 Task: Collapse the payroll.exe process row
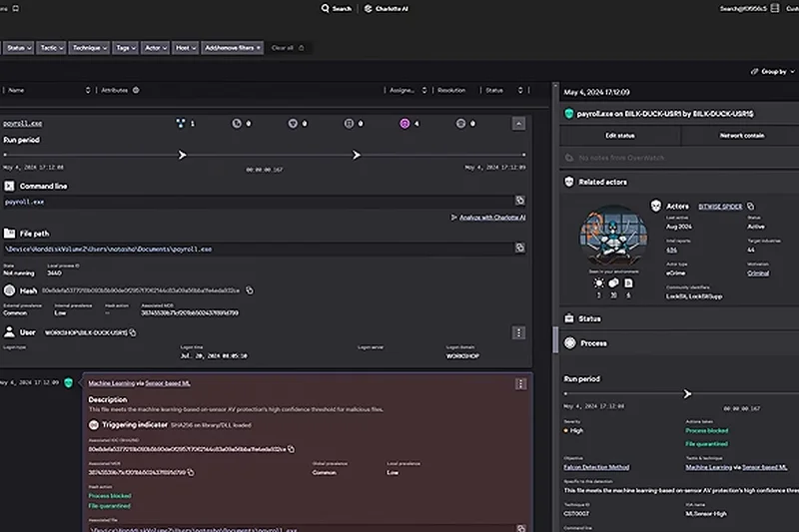[x=518, y=124]
